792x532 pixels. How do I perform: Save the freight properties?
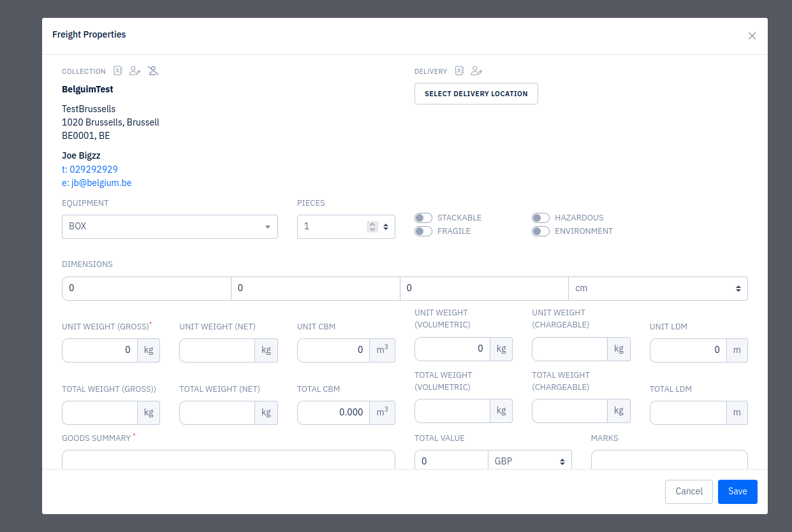coord(737,491)
